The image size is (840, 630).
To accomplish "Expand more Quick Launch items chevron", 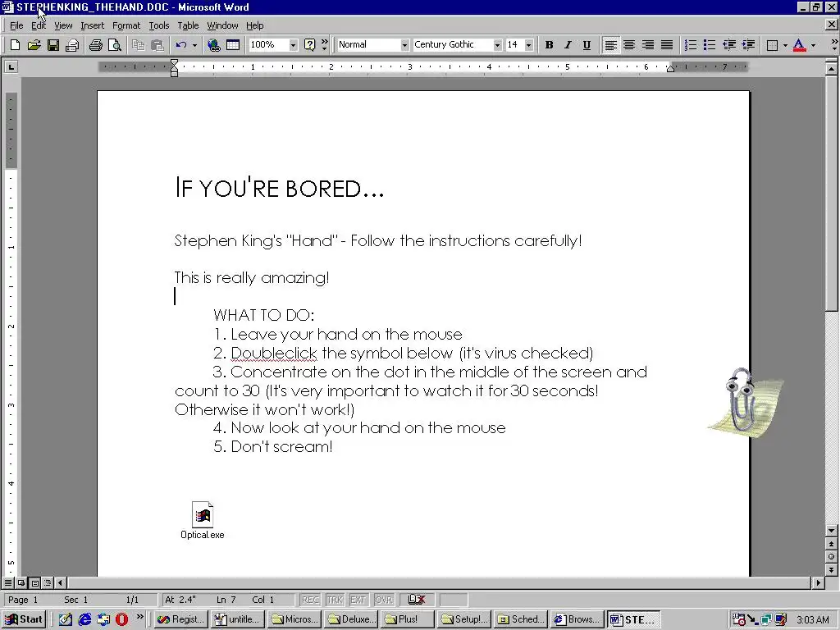I will pyautogui.click(x=139, y=617).
